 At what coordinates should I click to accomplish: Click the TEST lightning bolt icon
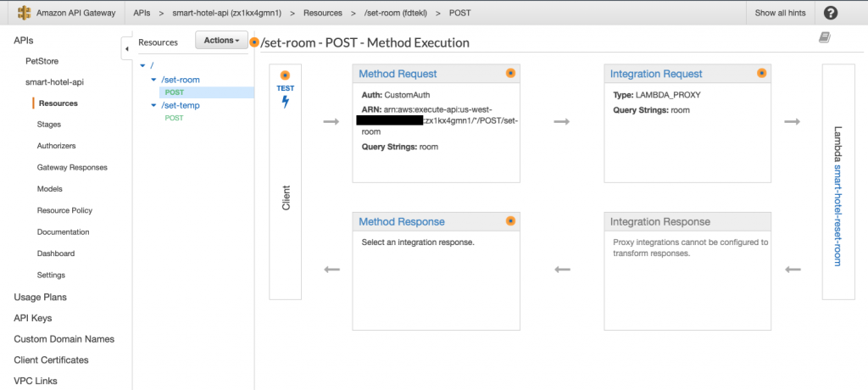pyautogui.click(x=286, y=102)
